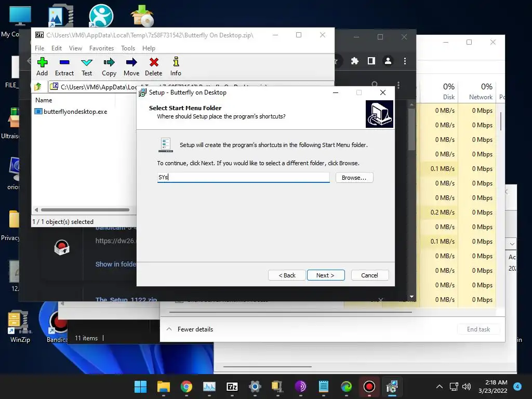Screen dimensions: 532x399
Task: Click the < Back button in Setup
Action: [287, 275]
